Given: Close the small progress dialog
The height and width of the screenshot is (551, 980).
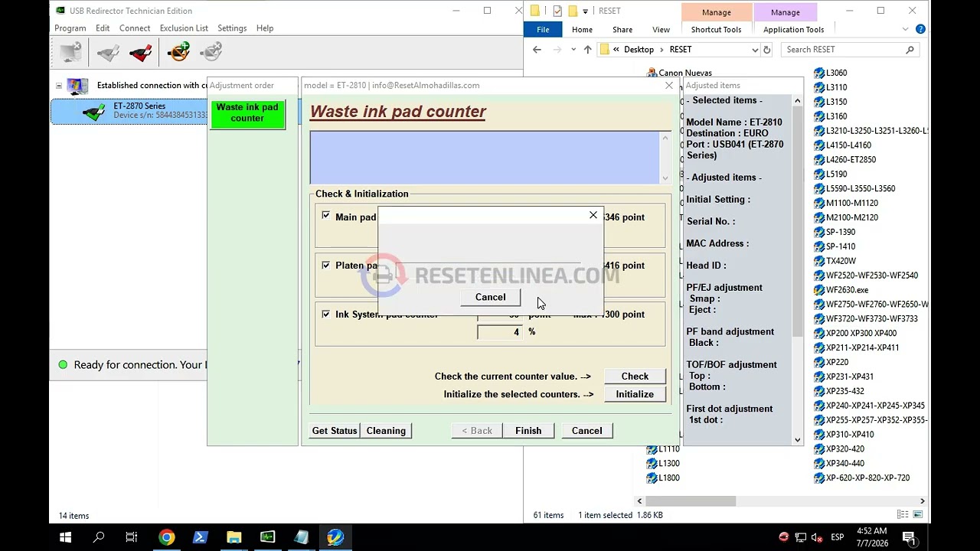Looking at the screenshot, I should (x=593, y=216).
